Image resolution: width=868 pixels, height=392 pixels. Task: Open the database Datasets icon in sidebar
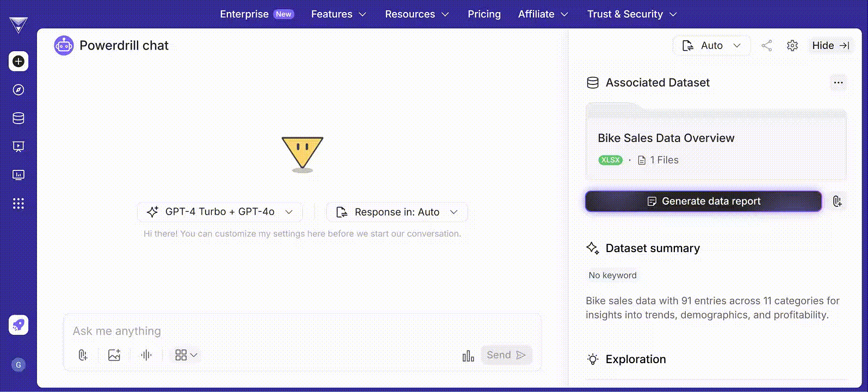click(x=18, y=118)
